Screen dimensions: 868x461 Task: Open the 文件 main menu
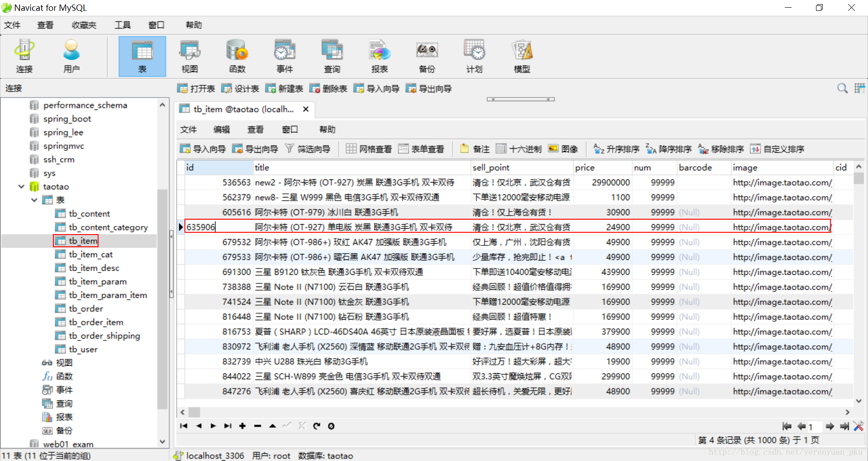tap(12, 25)
